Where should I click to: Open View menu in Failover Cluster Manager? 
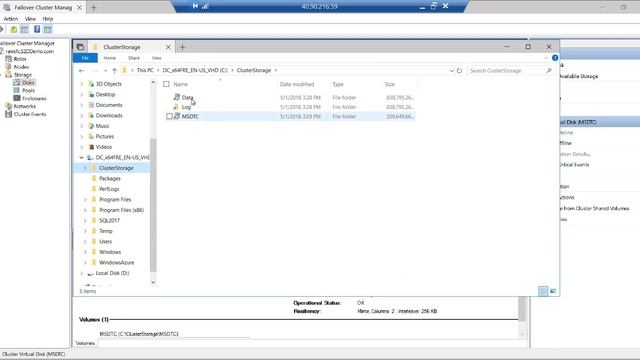click(30, 19)
